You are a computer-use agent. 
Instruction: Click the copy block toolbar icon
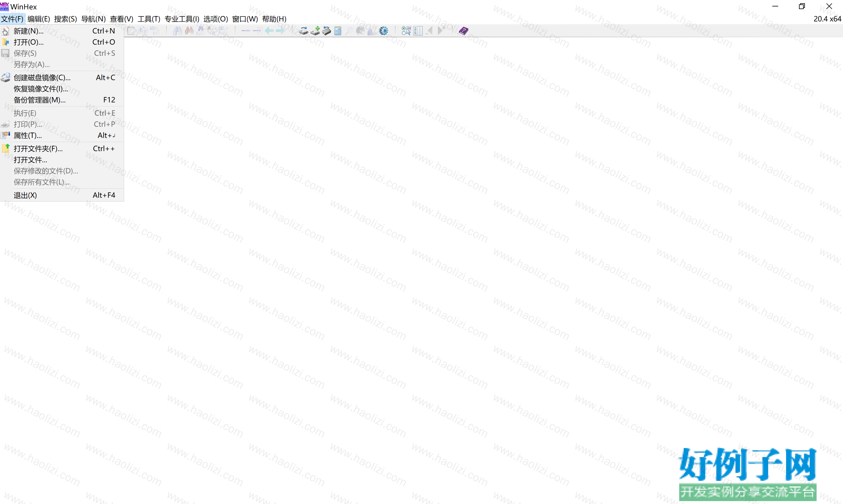(143, 31)
